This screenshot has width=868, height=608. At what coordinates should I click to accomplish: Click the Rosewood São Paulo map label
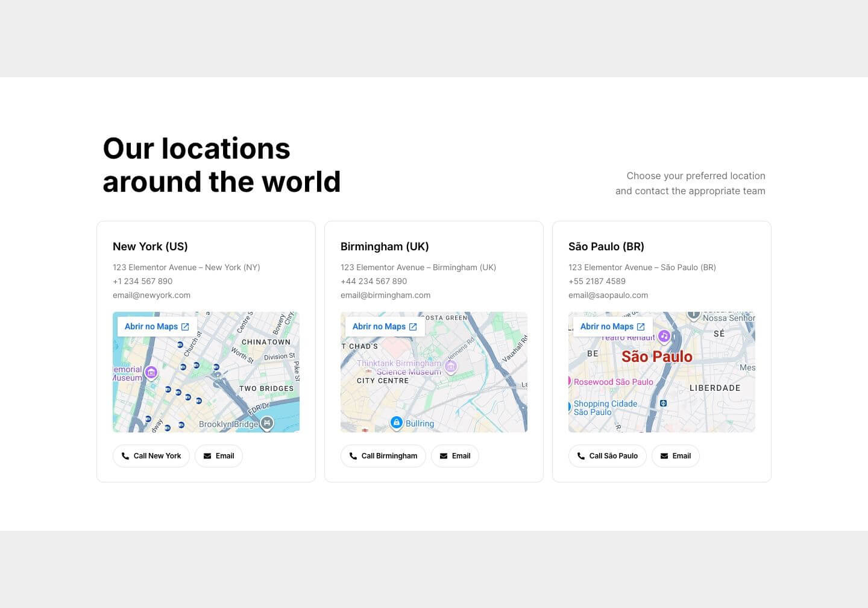614,382
